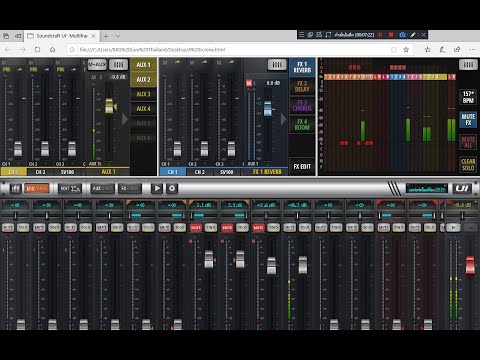This screenshot has width=480, height=360.
Task: Pause the screen recorder
Action: pyautogui.click(x=380, y=35)
